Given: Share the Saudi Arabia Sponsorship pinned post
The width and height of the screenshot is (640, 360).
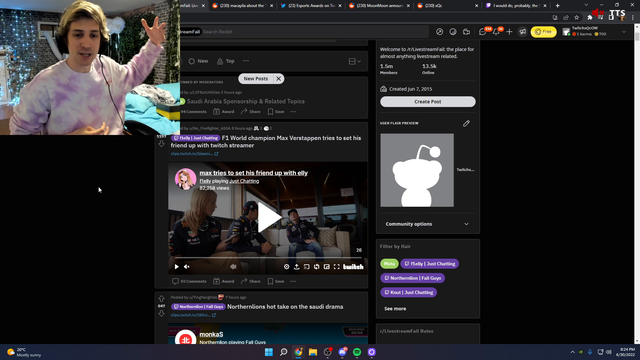Looking at the screenshot, I should click(251, 111).
